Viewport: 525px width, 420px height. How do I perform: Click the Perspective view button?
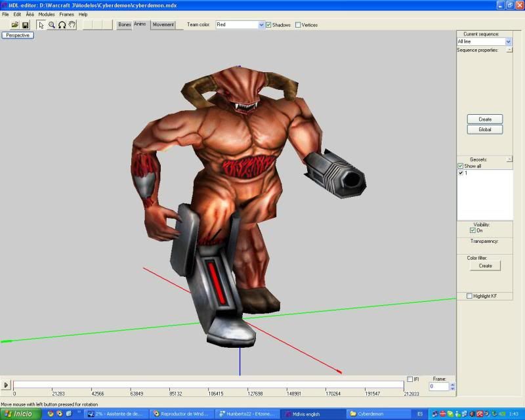(18, 35)
